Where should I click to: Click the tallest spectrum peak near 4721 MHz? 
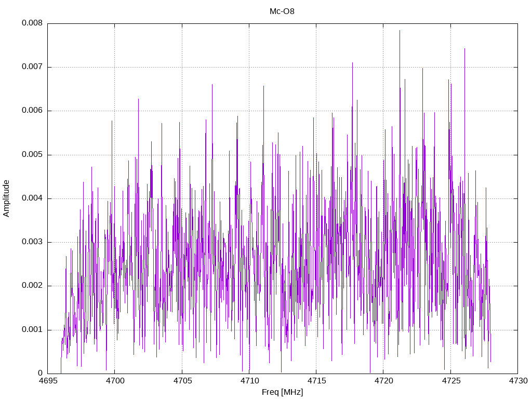coord(400,31)
